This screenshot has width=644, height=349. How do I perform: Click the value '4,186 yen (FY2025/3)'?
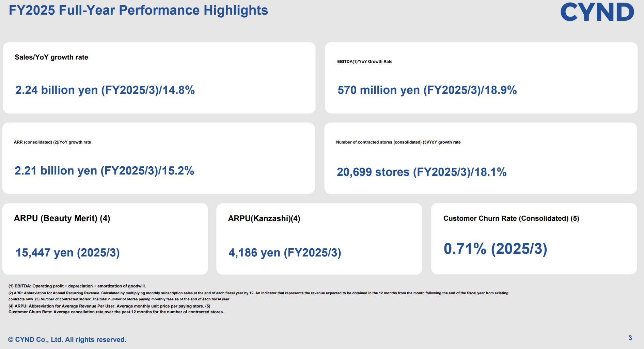285,253
